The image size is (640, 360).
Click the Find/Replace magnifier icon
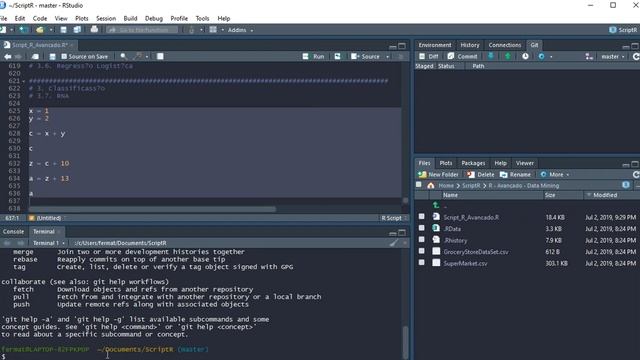(123, 56)
